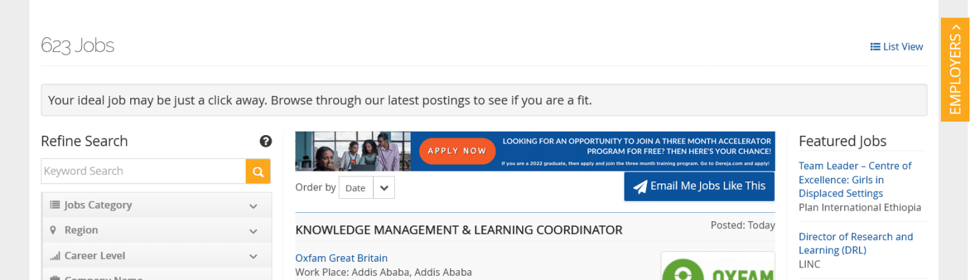980x280 pixels.
Task: Open Team Leader Centre of Excellence job
Action: (855, 180)
